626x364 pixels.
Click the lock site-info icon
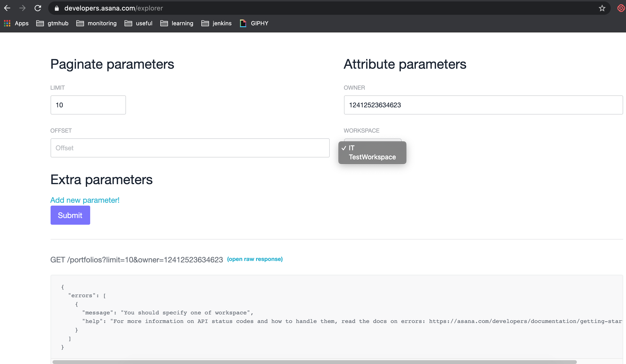tap(57, 8)
